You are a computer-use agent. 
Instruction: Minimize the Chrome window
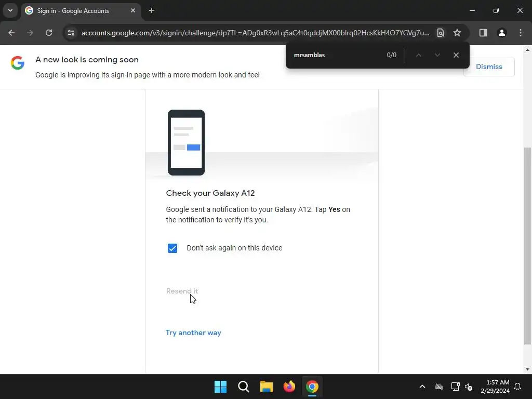472,10
